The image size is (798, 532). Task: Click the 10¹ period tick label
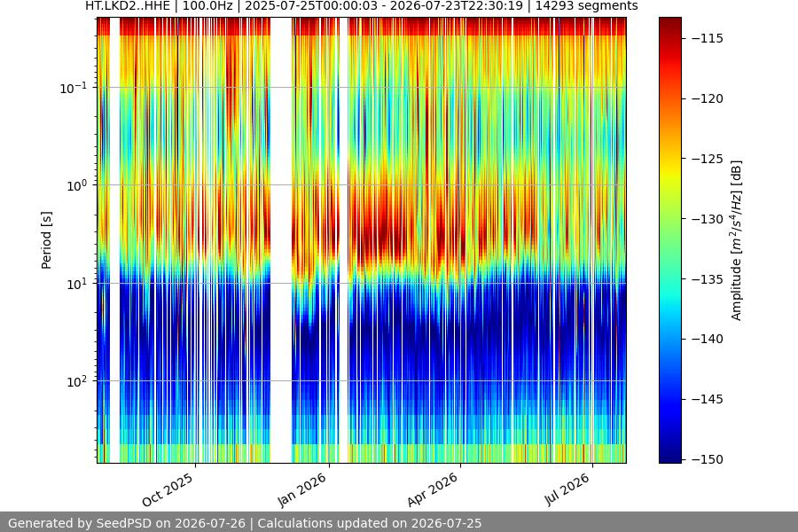[76, 284]
